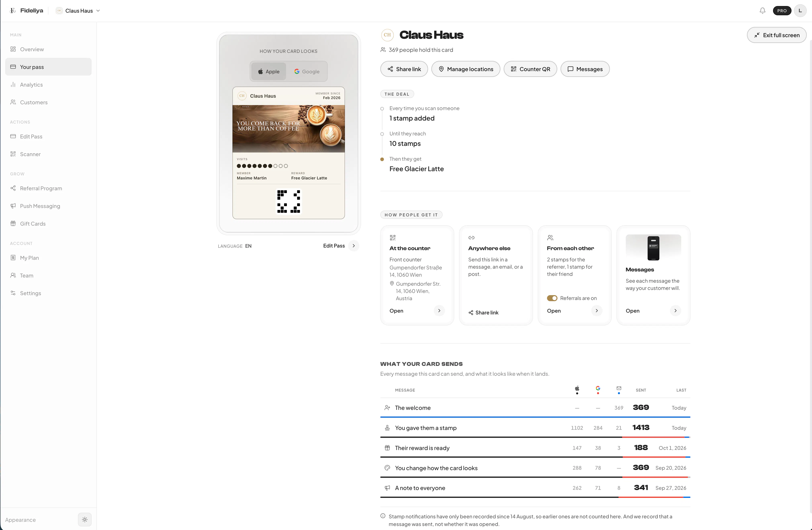812x530 pixels.
Task: Click the link icon on Anywhere else card
Action: (471, 237)
